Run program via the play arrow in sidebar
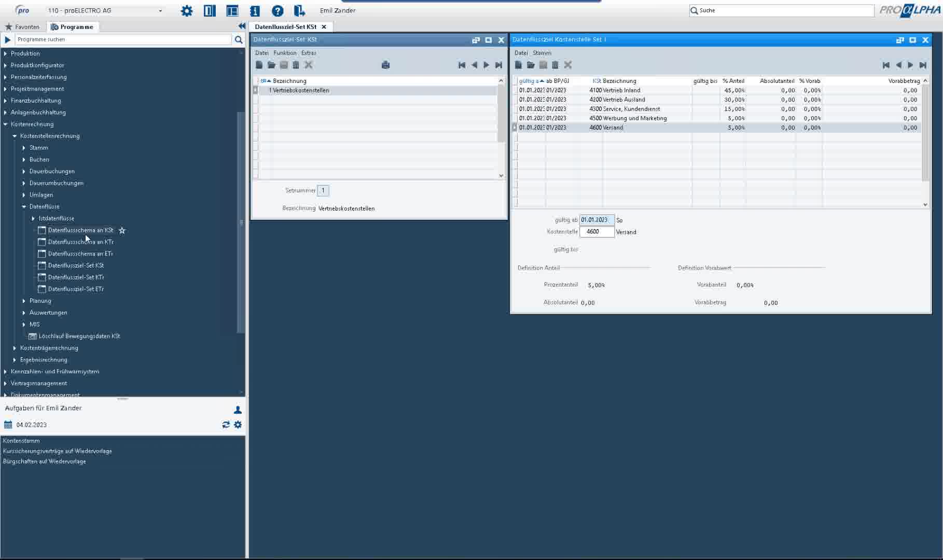This screenshot has width=943, height=560. click(x=7, y=39)
